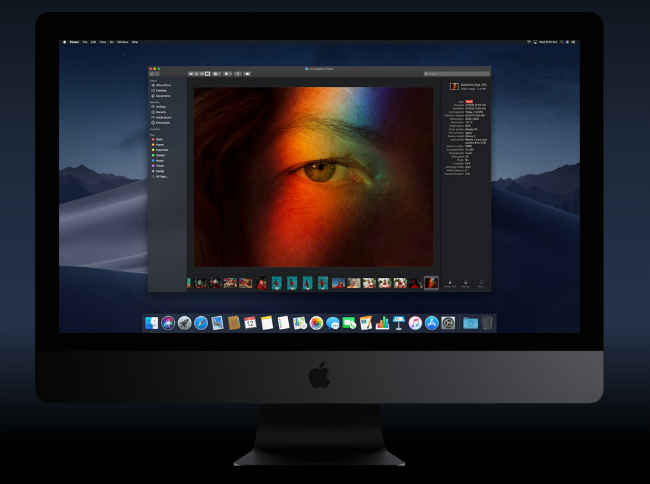The height and width of the screenshot is (484, 650).
Task: Click the large eye photo preview
Action: click(313, 177)
